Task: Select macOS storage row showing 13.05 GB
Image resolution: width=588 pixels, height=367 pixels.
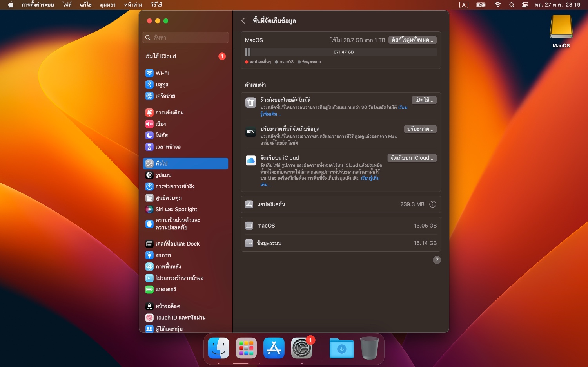Action: (341, 226)
